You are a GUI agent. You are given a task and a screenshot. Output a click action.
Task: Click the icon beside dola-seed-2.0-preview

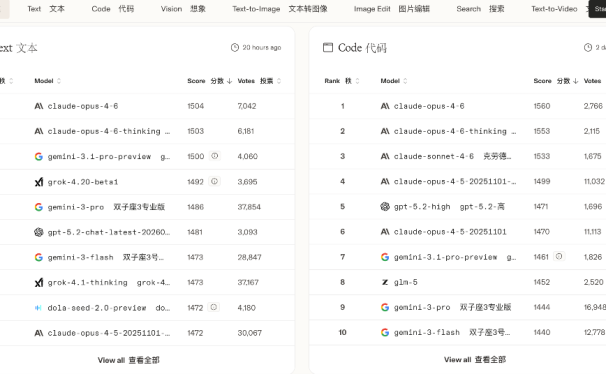(x=38, y=308)
